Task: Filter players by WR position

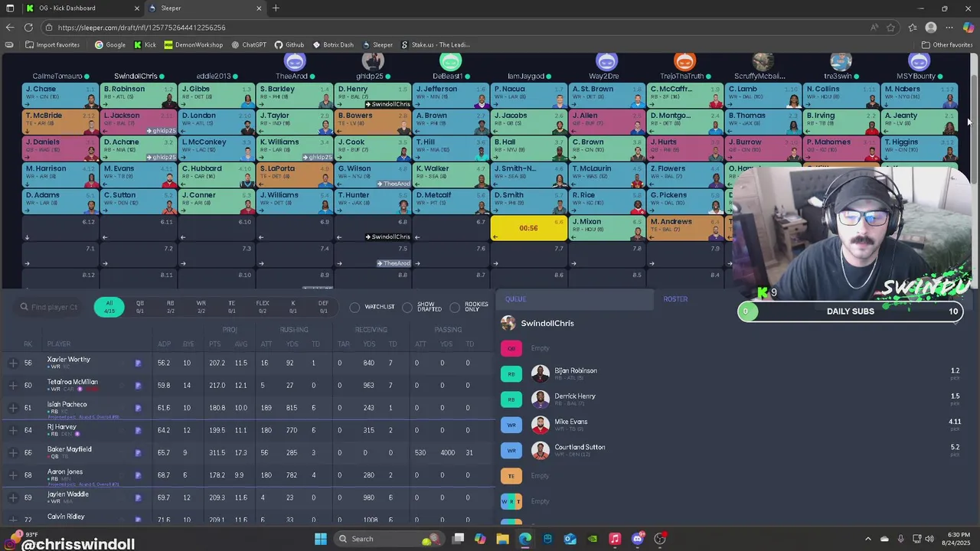Action: 201,307
